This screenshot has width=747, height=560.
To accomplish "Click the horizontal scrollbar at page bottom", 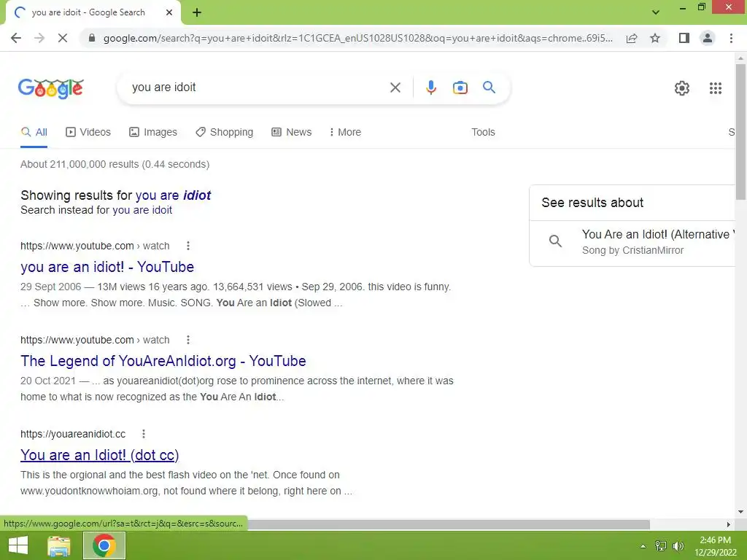I will pyautogui.click(x=449, y=524).
